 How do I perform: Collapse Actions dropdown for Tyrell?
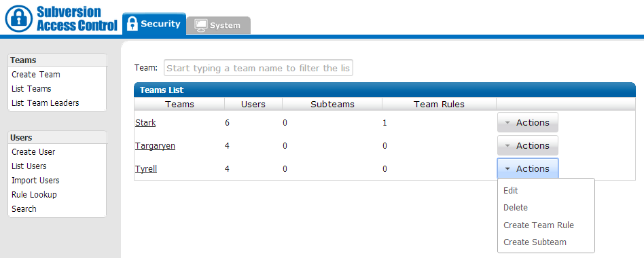point(527,168)
